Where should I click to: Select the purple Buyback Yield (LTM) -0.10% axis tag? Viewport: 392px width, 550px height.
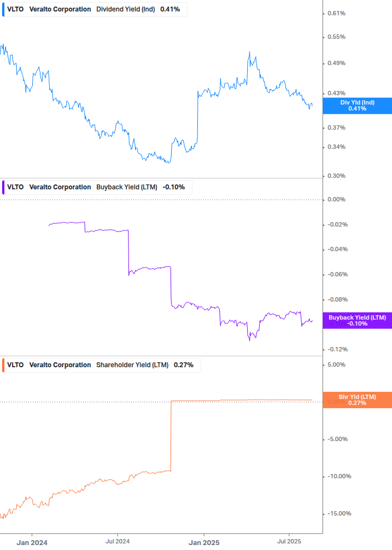click(358, 321)
